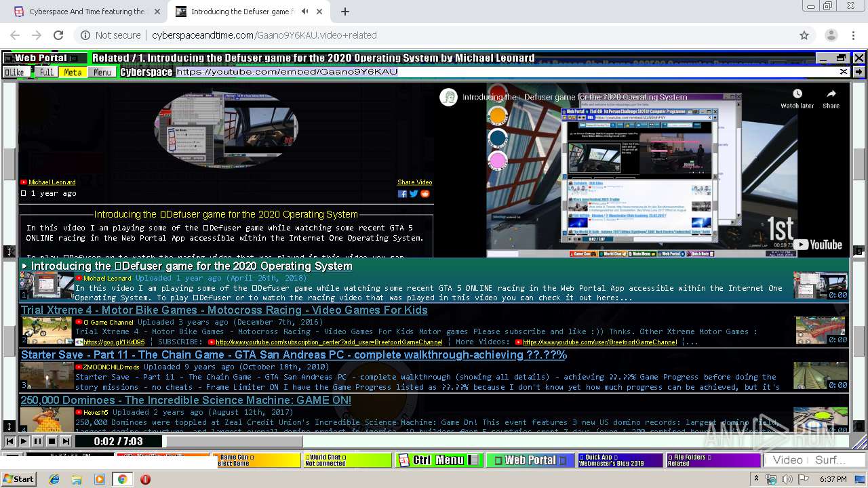The image size is (868, 488).
Task: Click the Starter Save left thumbnail
Action: click(46, 375)
